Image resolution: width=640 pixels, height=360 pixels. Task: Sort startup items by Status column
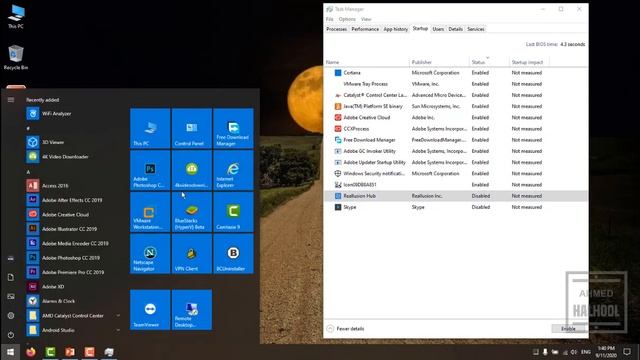[x=489, y=62]
